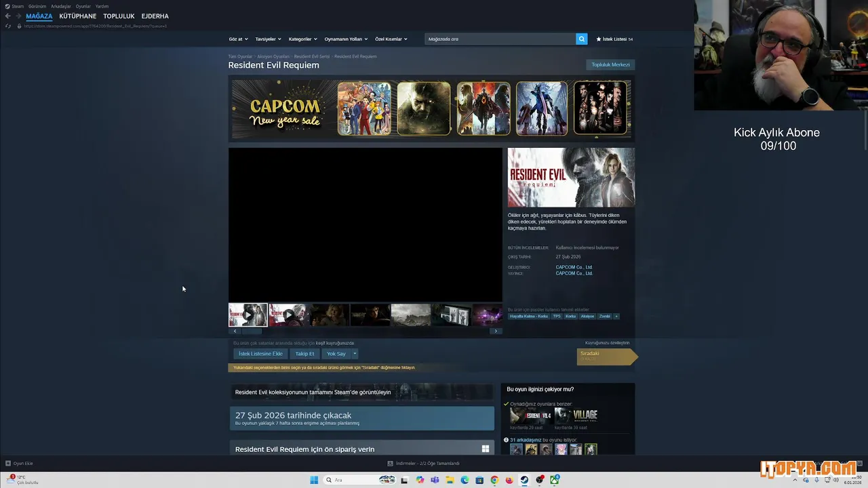Open Resident Evil 4 similar game thumbnail
This screenshot has height=488, width=868.
click(x=530, y=415)
